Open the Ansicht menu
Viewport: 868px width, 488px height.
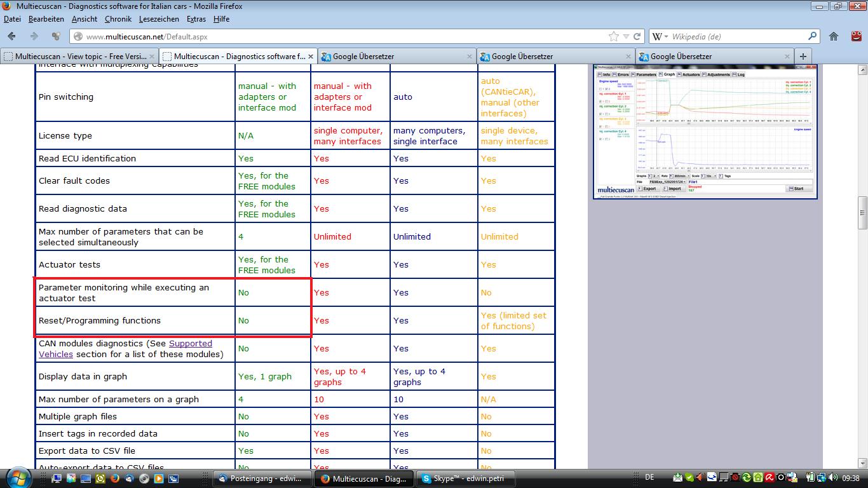[85, 19]
